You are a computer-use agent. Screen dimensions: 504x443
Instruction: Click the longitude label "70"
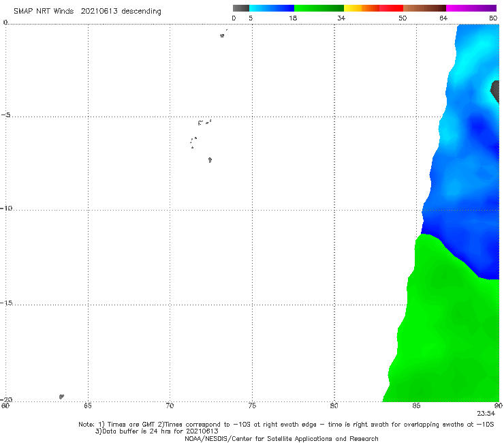tap(170, 406)
